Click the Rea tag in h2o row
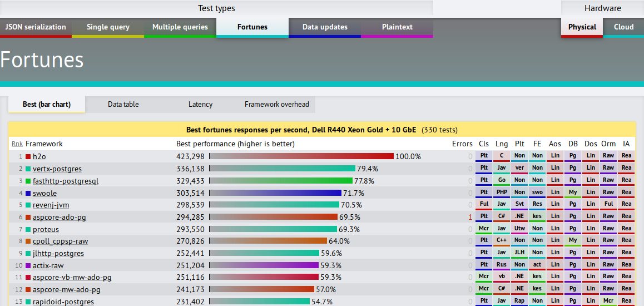The height and width of the screenshot is (306, 644). click(626, 156)
